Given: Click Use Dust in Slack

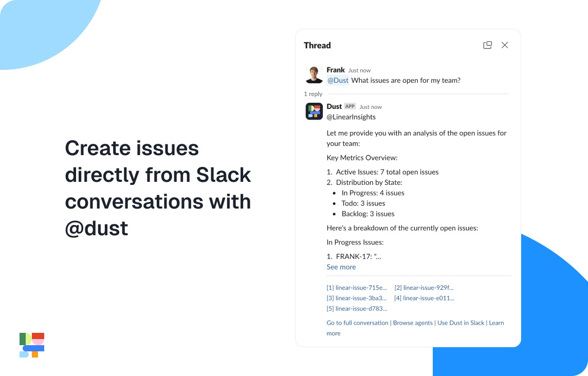Looking at the screenshot, I should 461,323.
